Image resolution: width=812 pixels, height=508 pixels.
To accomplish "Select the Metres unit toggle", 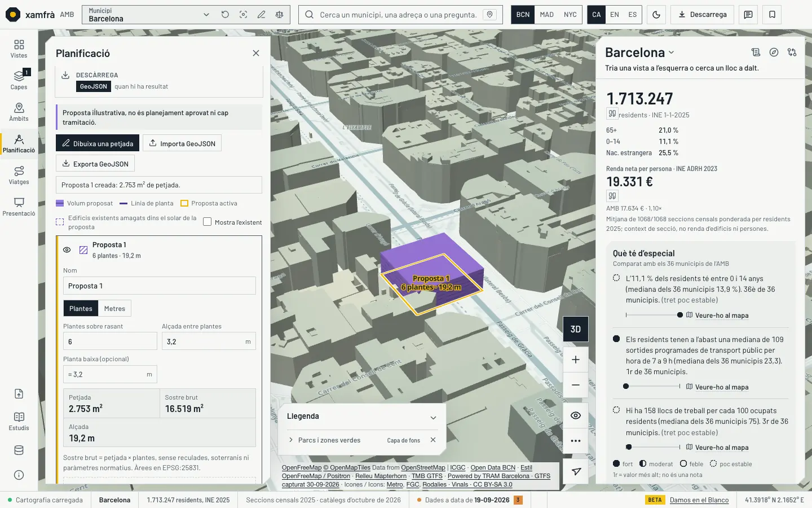I will click(x=114, y=309).
